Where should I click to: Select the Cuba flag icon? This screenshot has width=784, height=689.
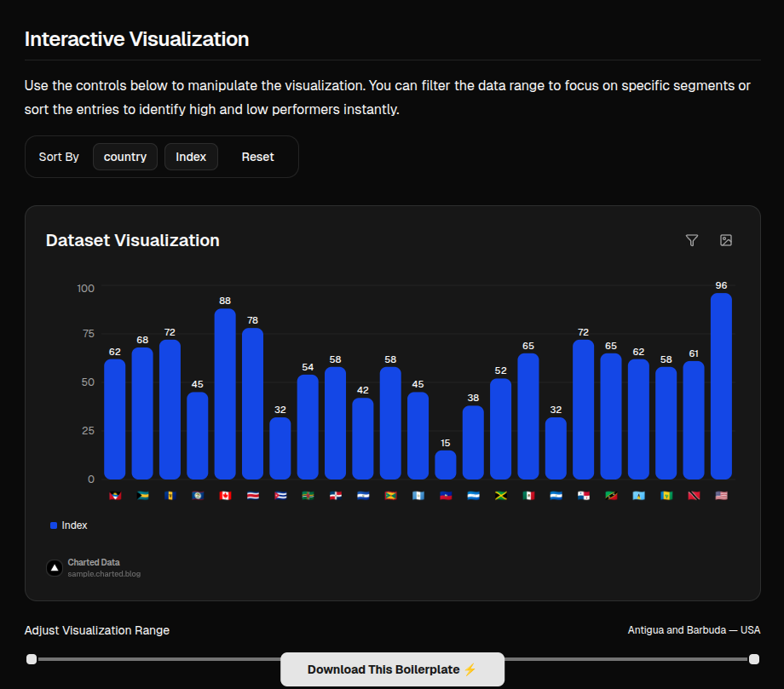coord(280,495)
